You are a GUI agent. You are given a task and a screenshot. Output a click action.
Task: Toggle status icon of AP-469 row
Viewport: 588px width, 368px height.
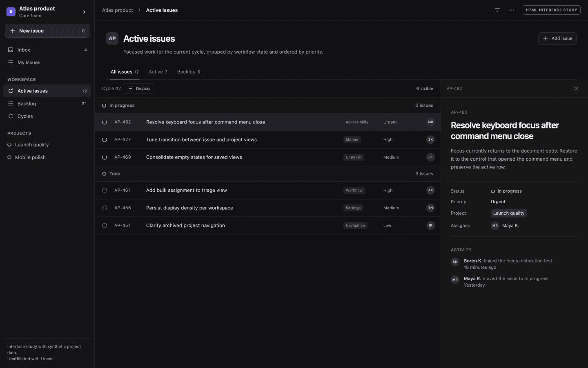[x=105, y=157]
